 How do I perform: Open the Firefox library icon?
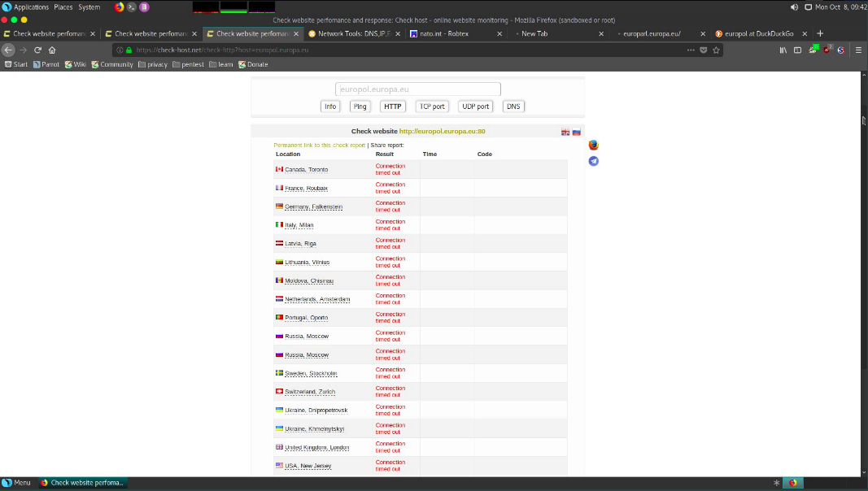tap(783, 50)
